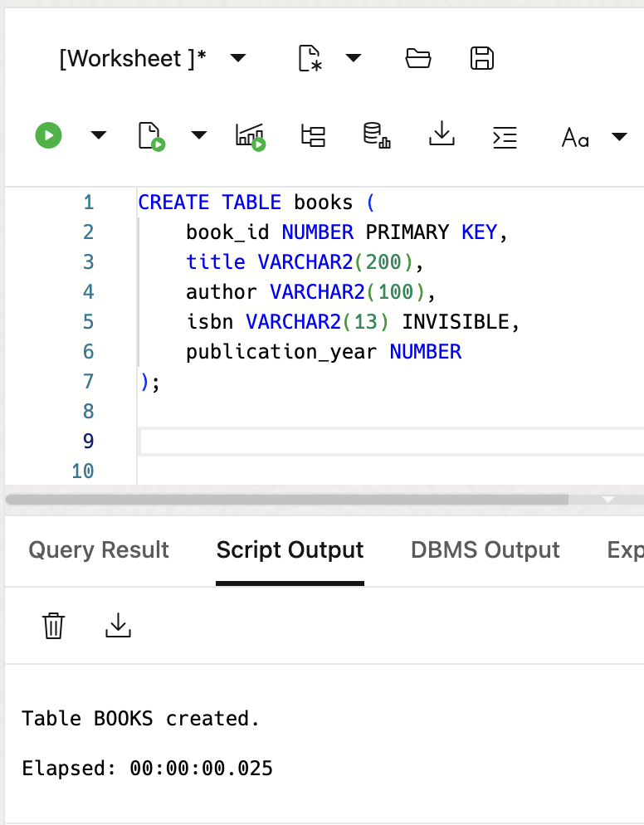The width and height of the screenshot is (644, 825).
Task: Click the 'Elapsed: 00:00:00.025' output line
Action: (x=148, y=769)
